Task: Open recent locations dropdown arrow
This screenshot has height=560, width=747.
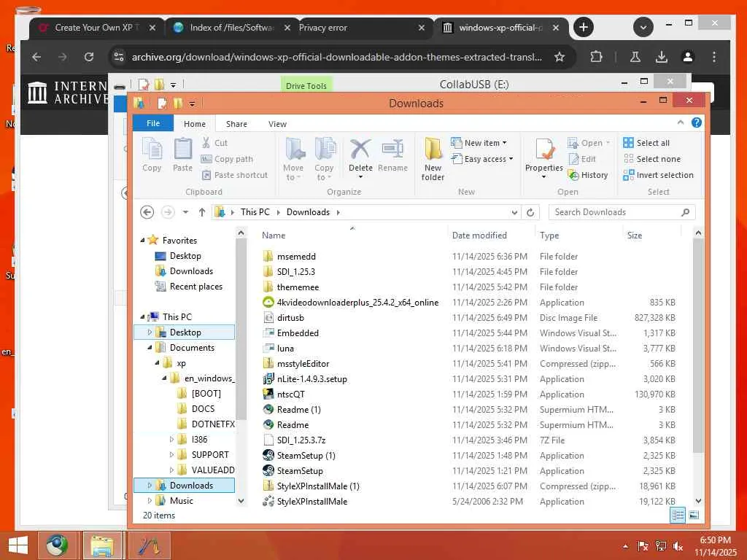Action: click(x=185, y=212)
